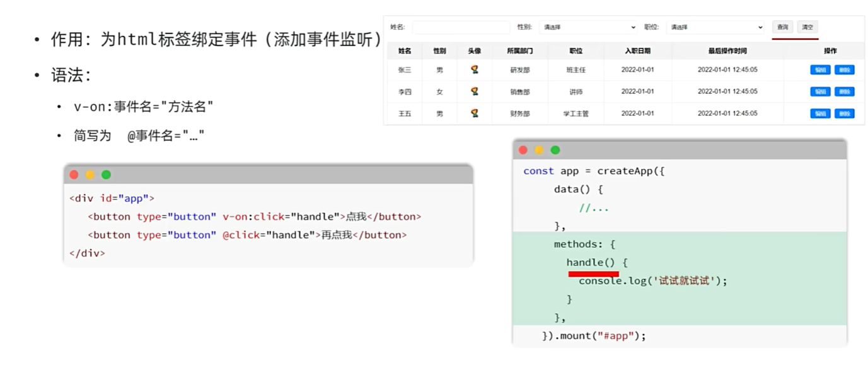The image size is (868, 385).
Task: Click the 最后操作时间 column header
Action: [x=727, y=51]
